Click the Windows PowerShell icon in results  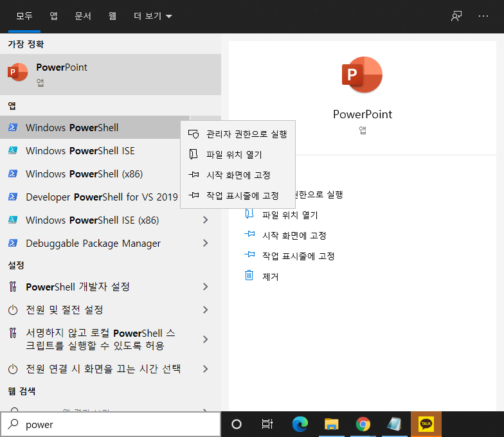pos(13,127)
